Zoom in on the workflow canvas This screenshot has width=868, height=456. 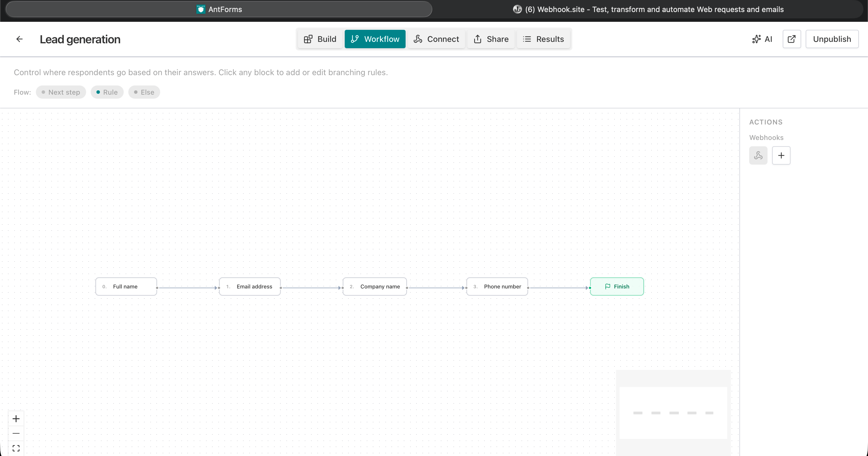pyautogui.click(x=16, y=418)
